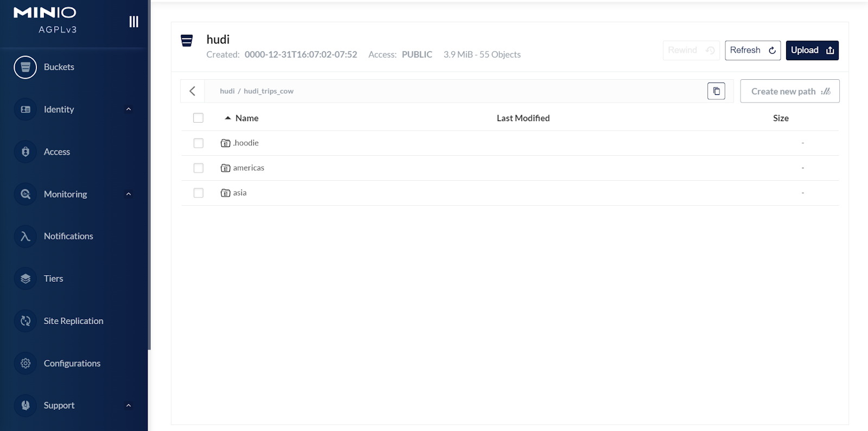Copy the current path with clipboard icon
Image resolution: width=868 pixels, height=431 pixels.
click(x=716, y=91)
